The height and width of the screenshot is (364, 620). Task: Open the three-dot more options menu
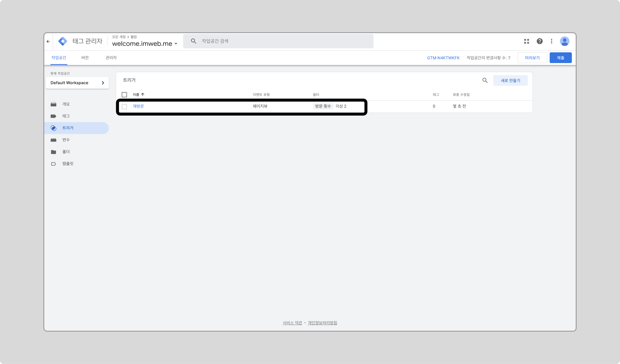coord(552,41)
